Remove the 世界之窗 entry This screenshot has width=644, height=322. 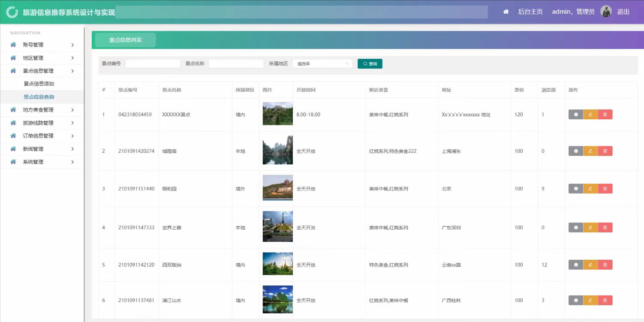point(605,228)
